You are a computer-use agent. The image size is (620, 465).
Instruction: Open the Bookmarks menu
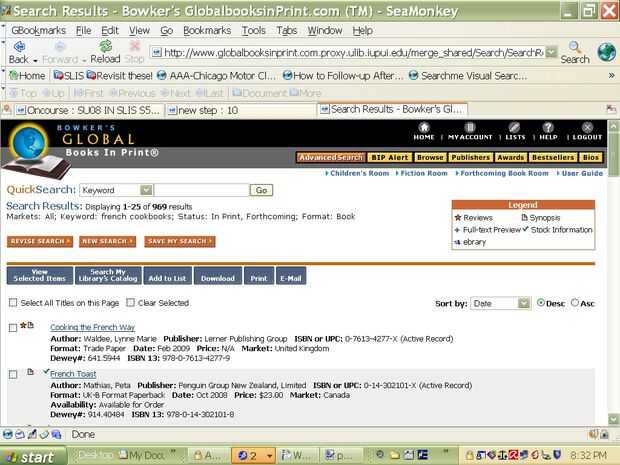(x=207, y=30)
